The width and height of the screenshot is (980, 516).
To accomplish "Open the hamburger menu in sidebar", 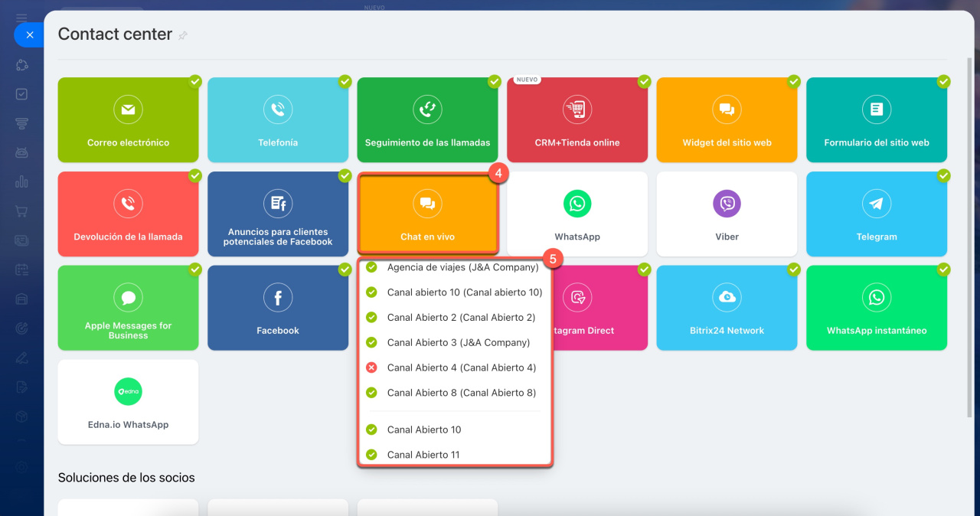I will pyautogui.click(x=21, y=18).
